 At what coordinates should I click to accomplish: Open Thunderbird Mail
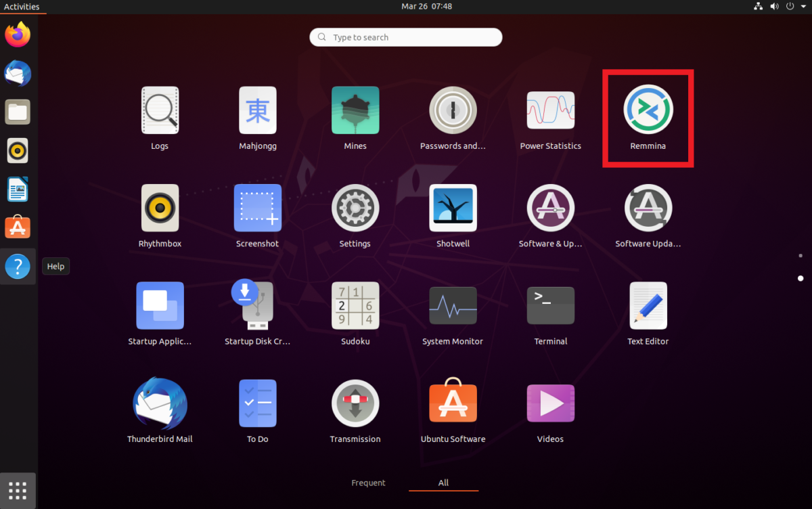click(160, 403)
